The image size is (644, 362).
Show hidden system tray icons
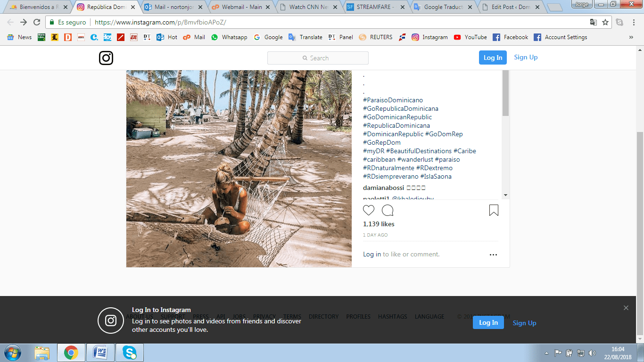[x=546, y=353]
